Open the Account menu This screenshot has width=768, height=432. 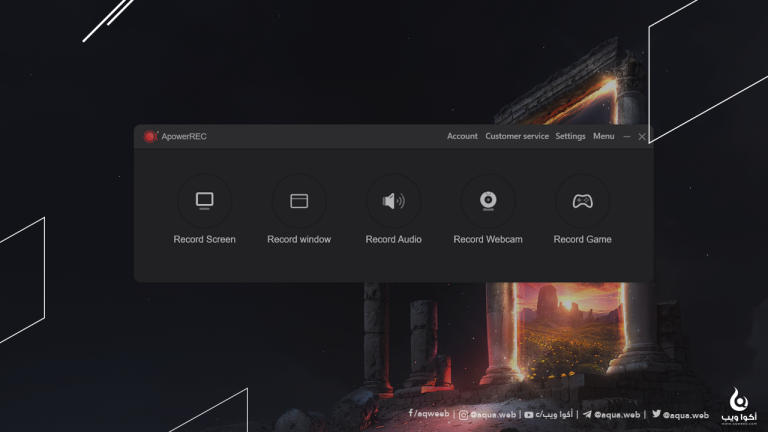[x=462, y=136]
